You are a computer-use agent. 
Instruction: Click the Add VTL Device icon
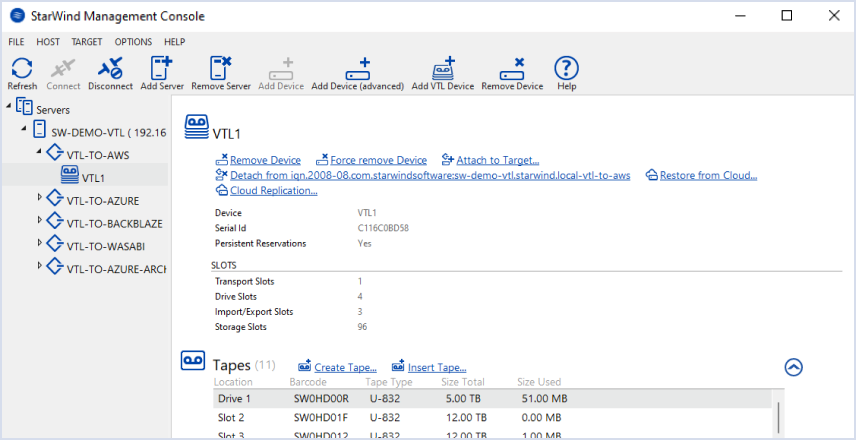(443, 69)
